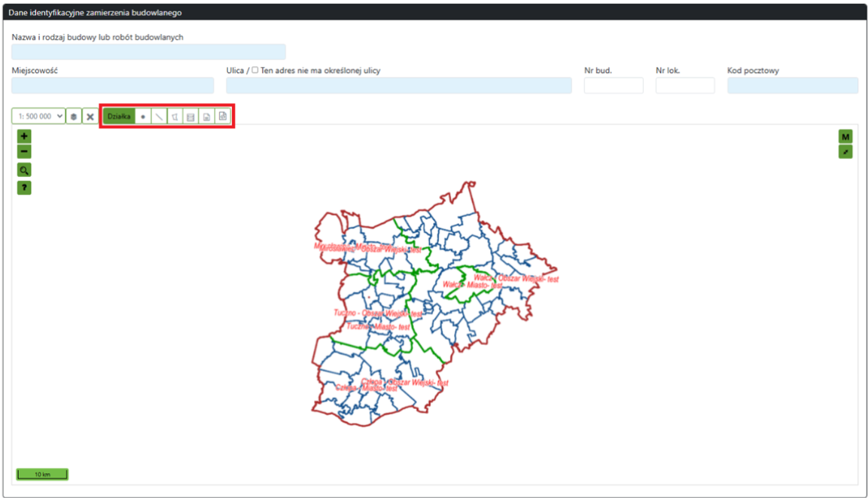This screenshot has height=498, width=868.
Task: Click the question mark help button
Action: pyautogui.click(x=23, y=187)
